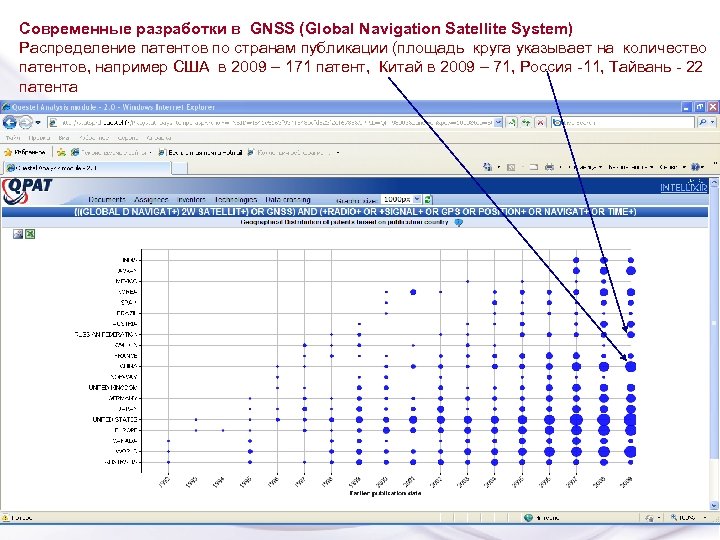Click inside the browser search box
This screenshot has width=720, height=540.
[x=623, y=123]
